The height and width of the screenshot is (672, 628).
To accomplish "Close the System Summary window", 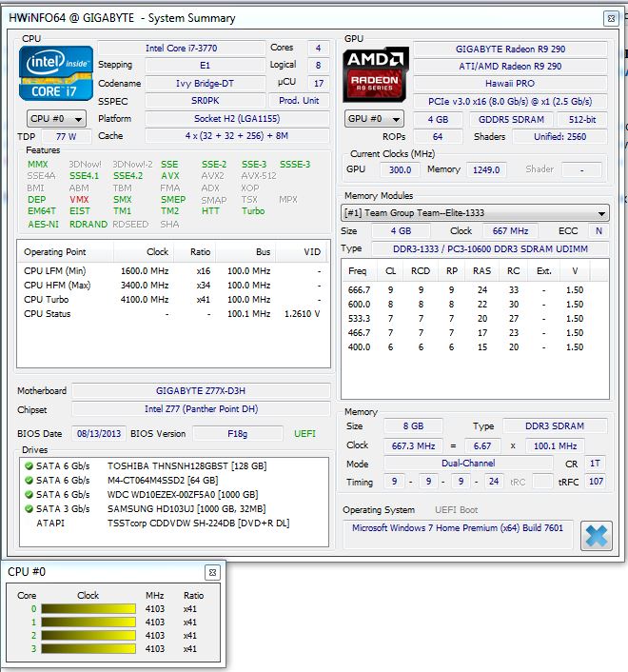I will (611, 18).
